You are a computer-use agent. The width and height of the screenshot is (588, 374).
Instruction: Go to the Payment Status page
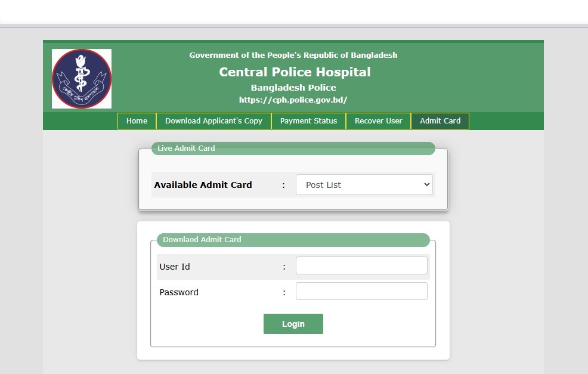(x=309, y=121)
